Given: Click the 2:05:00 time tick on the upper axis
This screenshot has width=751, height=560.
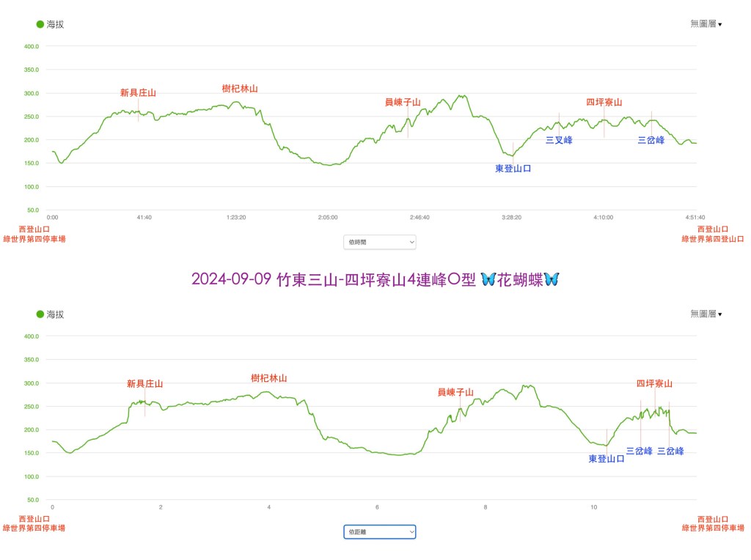Looking at the screenshot, I should click(x=328, y=218).
